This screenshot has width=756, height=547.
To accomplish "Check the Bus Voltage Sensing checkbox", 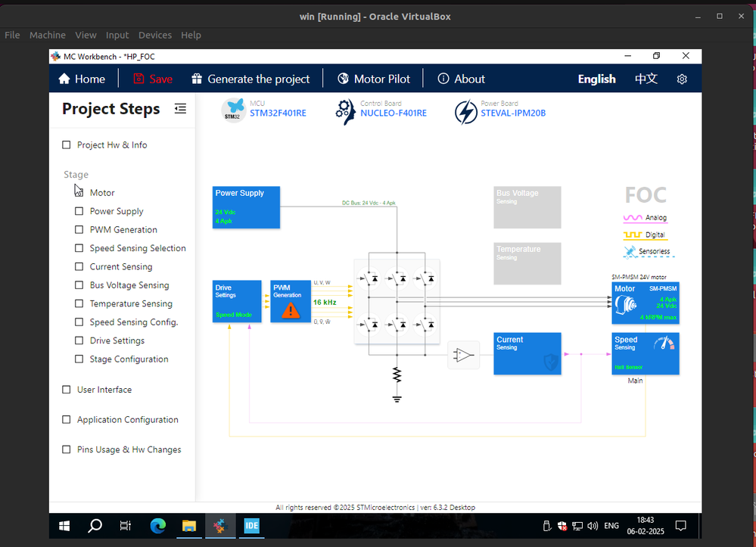I will [x=79, y=285].
